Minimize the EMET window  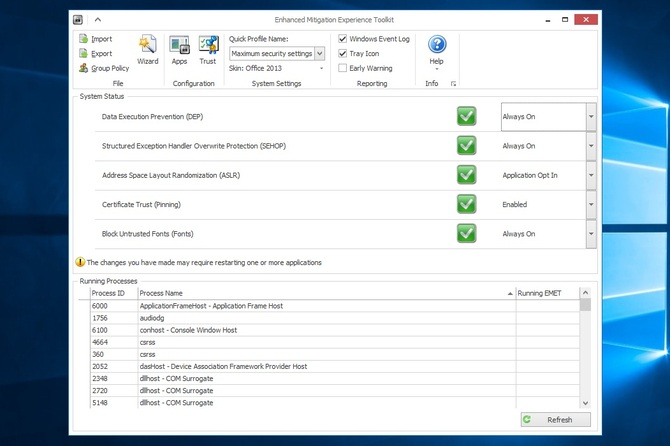pyautogui.click(x=548, y=20)
